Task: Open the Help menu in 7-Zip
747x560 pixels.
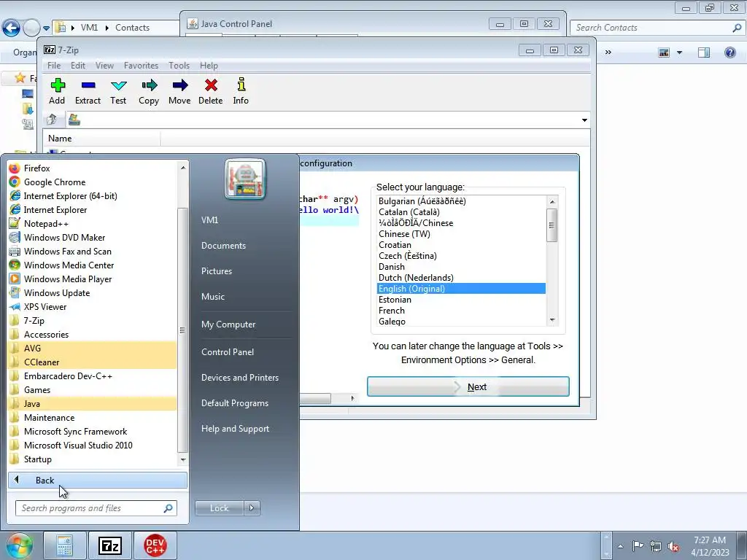Action: click(x=209, y=66)
